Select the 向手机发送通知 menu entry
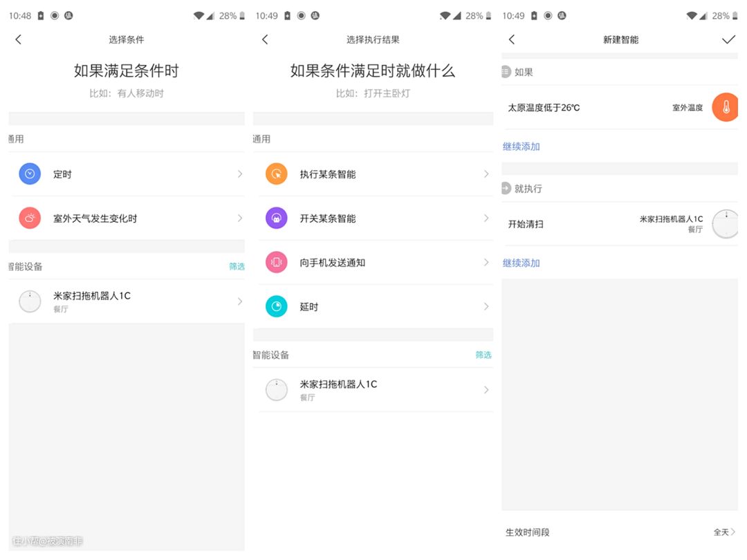The image size is (747, 560). (x=332, y=263)
